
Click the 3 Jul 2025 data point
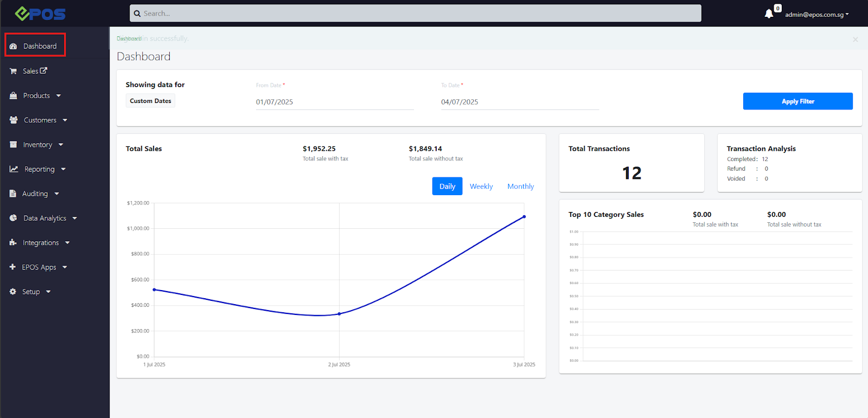[x=524, y=217]
